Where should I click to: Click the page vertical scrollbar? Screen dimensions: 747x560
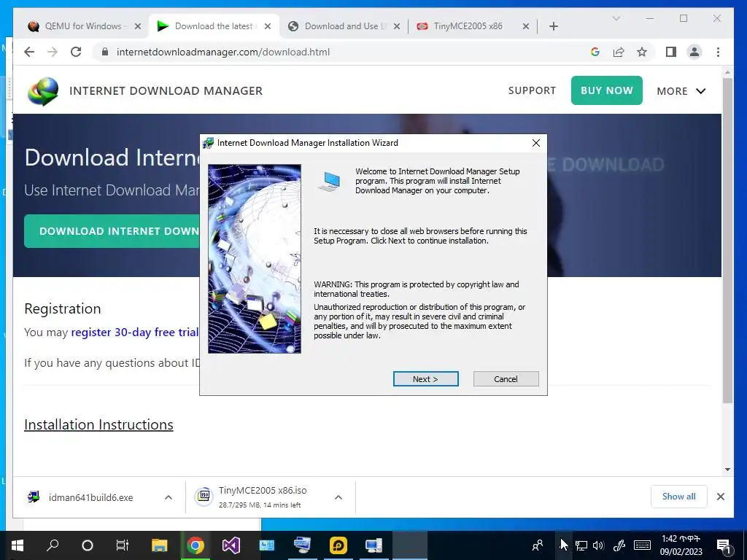pos(727,241)
